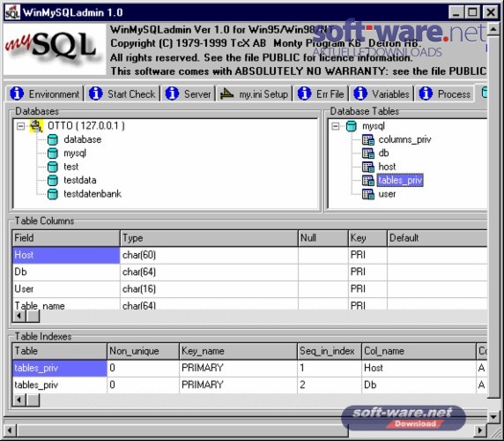Select the db table

click(x=383, y=153)
